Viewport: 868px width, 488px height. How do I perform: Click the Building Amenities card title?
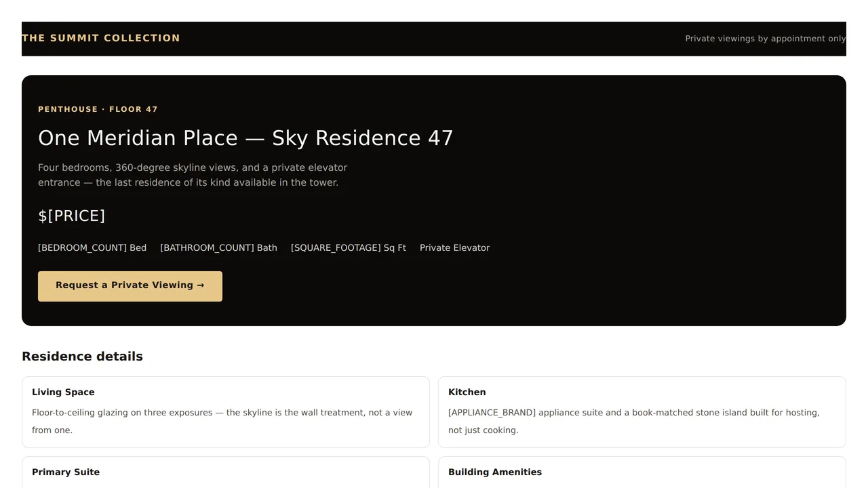coord(495,472)
